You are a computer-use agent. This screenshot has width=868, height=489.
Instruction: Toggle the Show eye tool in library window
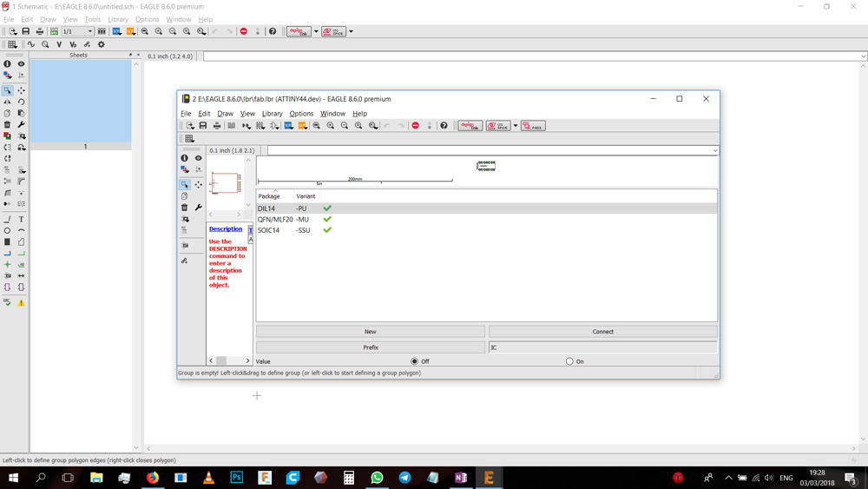click(x=198, y=158)
